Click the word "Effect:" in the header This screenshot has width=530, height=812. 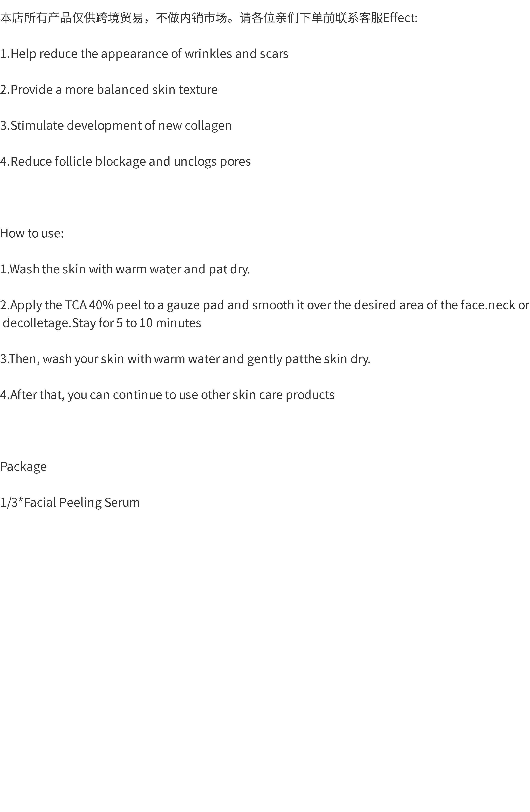pyautogui.click(x=400, y=18)
